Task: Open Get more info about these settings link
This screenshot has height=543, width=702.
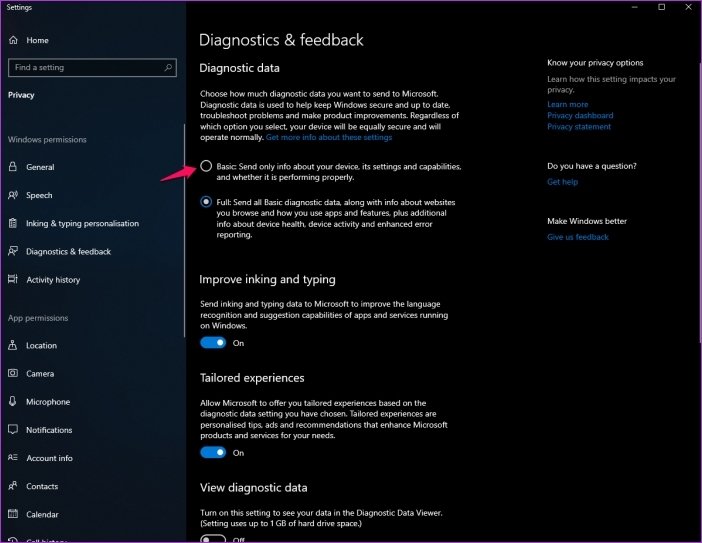Action: point(329,137)
